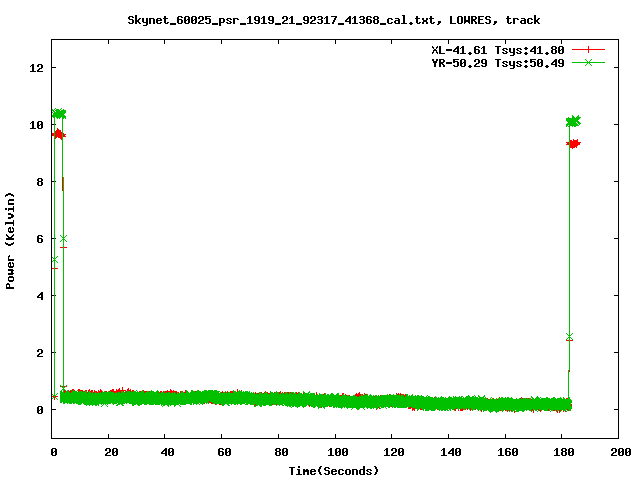Click the red cal-on cluster near 183 seconds
Viewport: 640px width, 480px height.
tap(573, 144)
